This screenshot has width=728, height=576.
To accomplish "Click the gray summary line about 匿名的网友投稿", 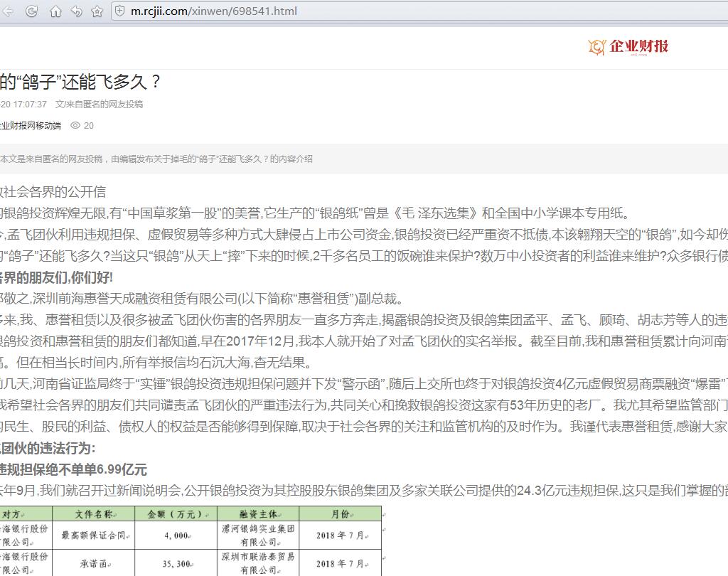I will [x=156, y=159].
